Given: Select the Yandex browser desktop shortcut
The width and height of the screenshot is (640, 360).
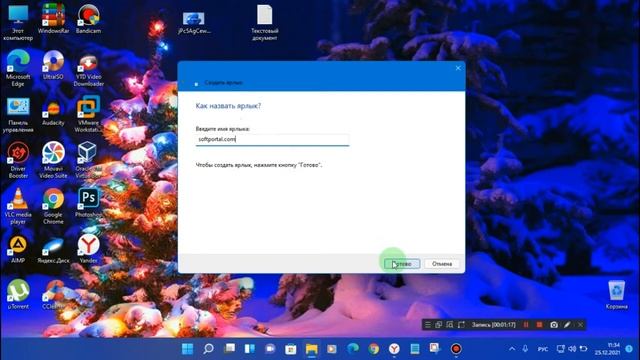Looking at the screenshot, I should pyautogui.click(x=88, y=249).
